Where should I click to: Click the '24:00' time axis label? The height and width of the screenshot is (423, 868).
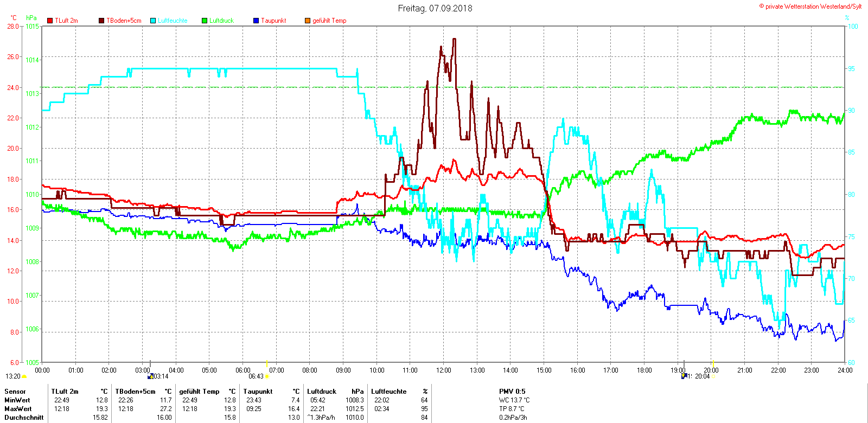845,370
